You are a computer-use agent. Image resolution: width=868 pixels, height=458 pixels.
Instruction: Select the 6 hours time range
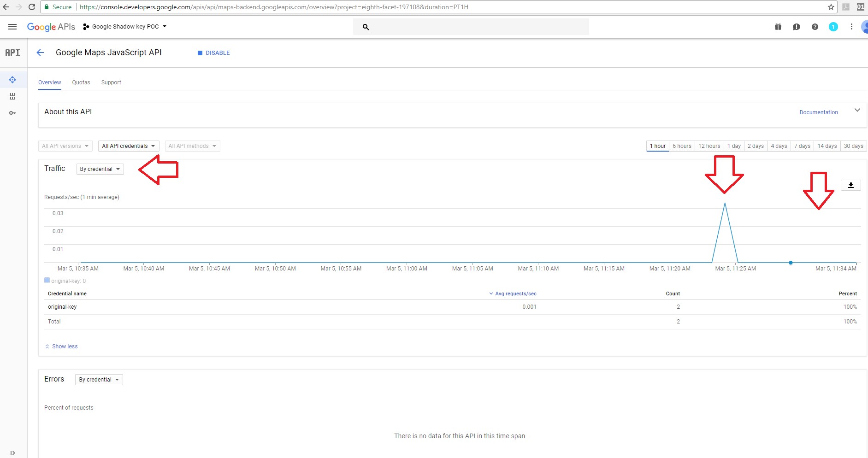pyautogui.click(x=682, y=146)
